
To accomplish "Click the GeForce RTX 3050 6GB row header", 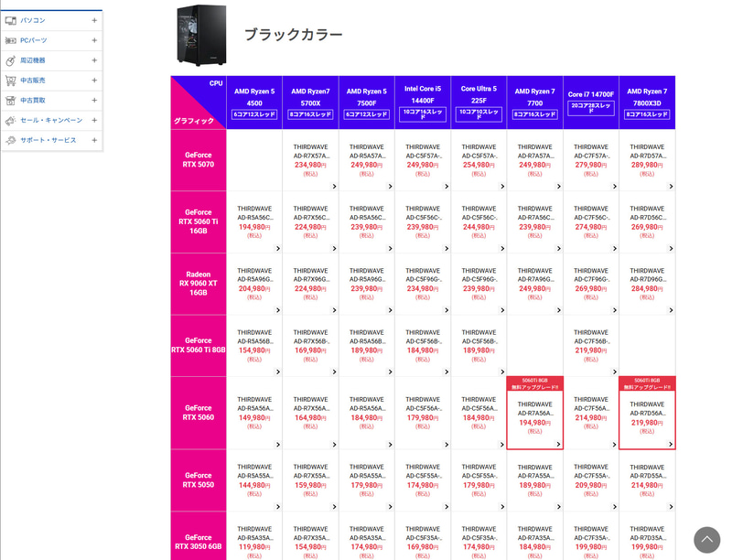I will click(199, 536).
